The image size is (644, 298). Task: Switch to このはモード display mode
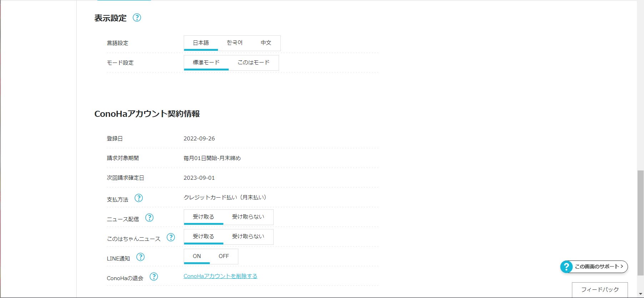click(254, 63)
